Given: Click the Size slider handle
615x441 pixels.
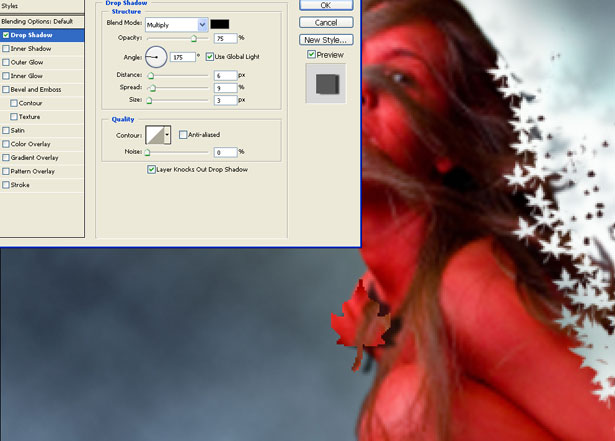Looking at the screenshot, I should (x=149, y=100).
